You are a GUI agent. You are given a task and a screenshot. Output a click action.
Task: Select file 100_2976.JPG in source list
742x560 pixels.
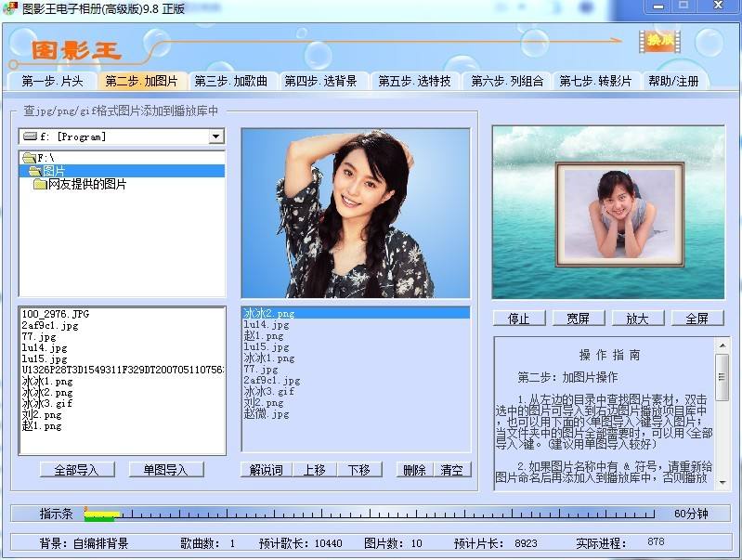pos(56,314)
